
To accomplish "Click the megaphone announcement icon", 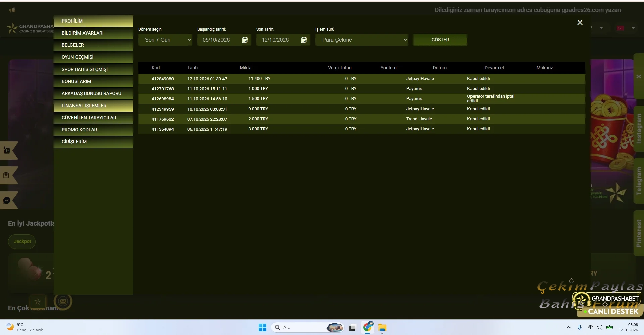I will (12, 10).
